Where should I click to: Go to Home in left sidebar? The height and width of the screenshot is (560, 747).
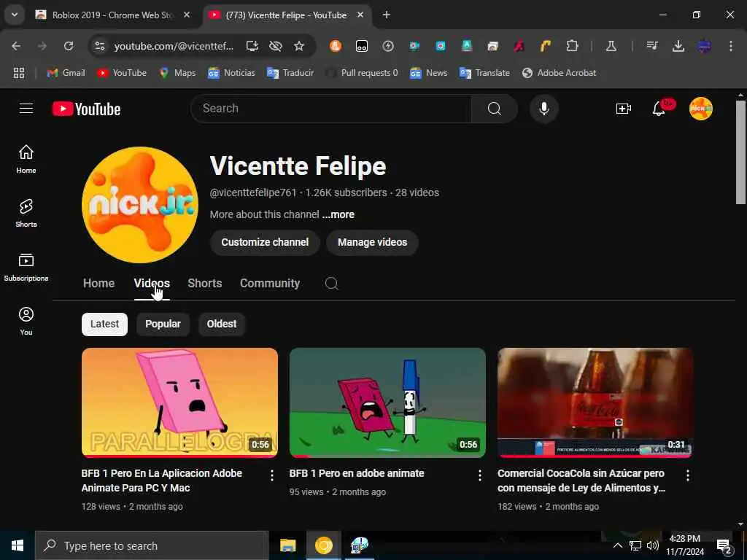(x=26, y=159)
